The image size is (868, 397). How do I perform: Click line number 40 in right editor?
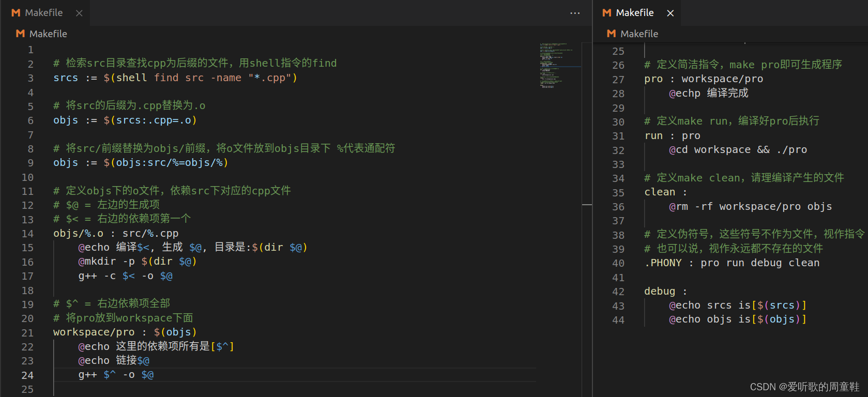618,263
